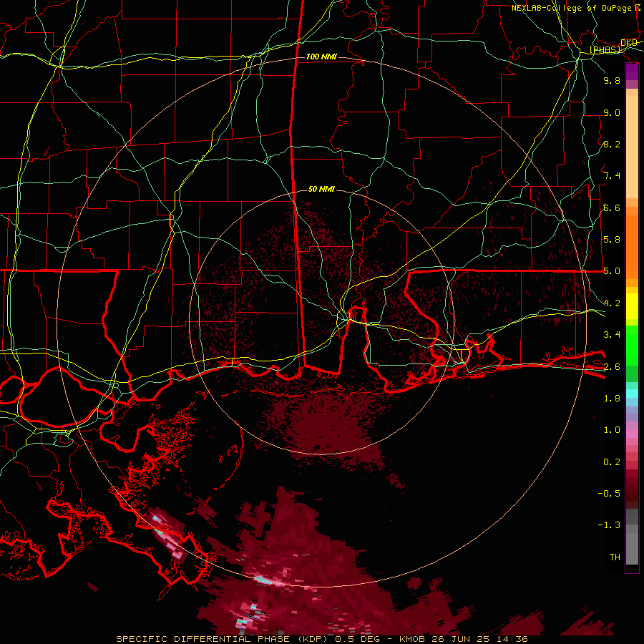644x644 pixels.
Task: Click the TH threshold label on the scale
Action: (x=615, y=557)
